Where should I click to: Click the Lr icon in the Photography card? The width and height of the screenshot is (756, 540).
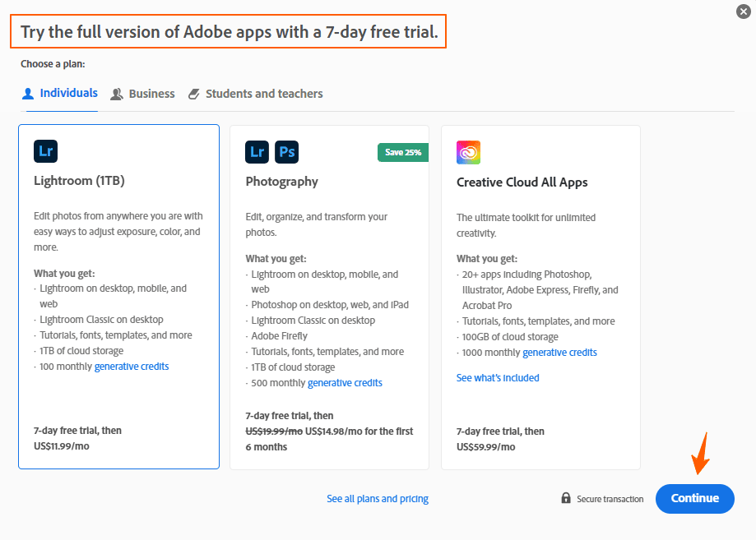tap(257, 152)
